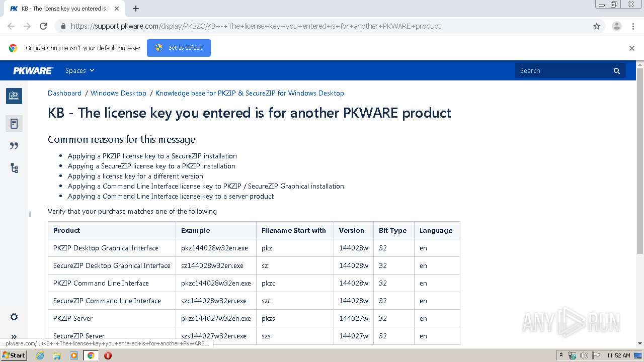This screenshot has width=644, height=362.
Task: Open Chrome's three-dot menu
Action: 633,26
